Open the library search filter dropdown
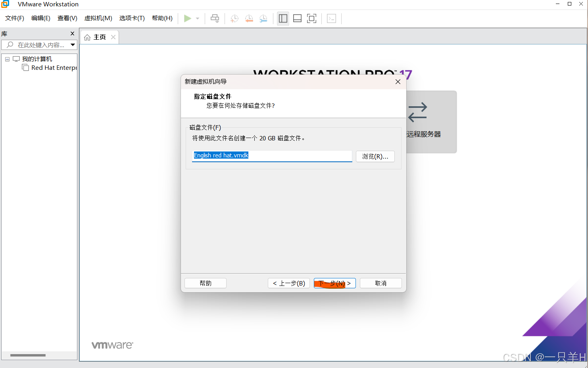This screenshot has width=588, height=368. [73, 45]
